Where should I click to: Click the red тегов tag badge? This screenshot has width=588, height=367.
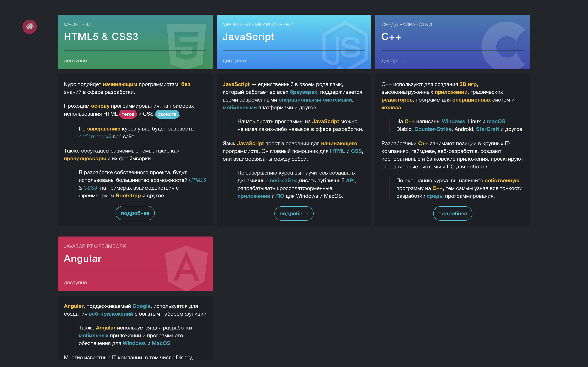pyautogui.click(x=128, y=114)
